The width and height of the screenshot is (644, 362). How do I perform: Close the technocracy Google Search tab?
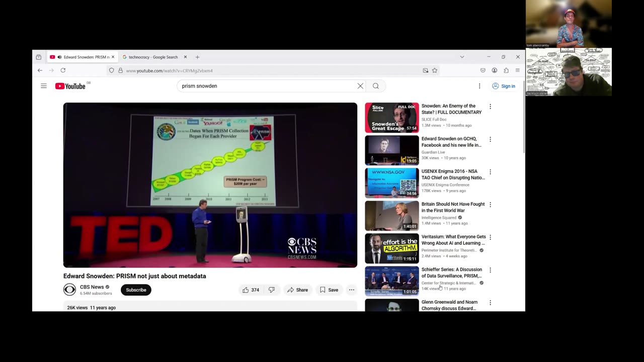click(x=185, y=57)
